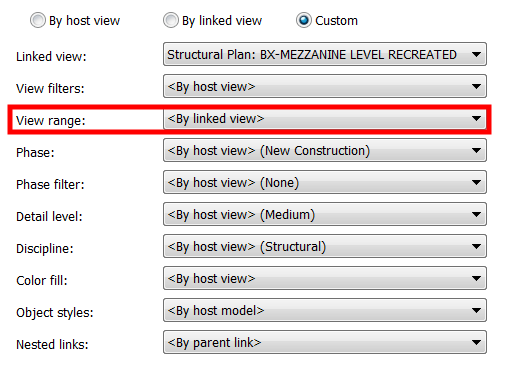Click the arrow on the By host model combo box
The height and width of the screenshot is (372, 520).
476,310
